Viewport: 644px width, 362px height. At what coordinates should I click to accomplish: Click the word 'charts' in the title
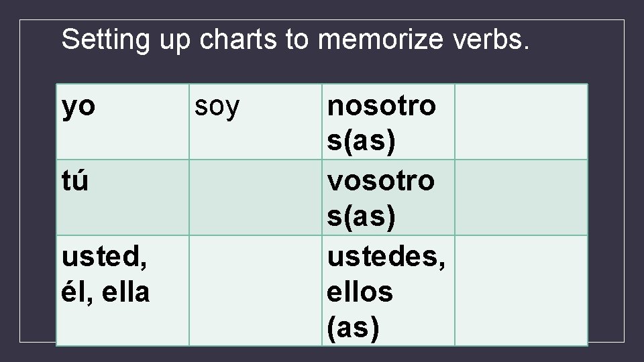pos(238,40)
